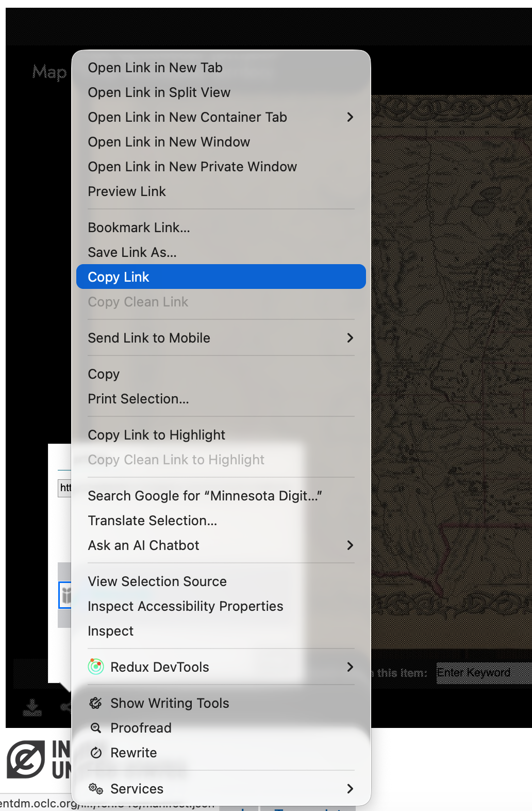Click the share URL text field

click(x=64, y=488)
